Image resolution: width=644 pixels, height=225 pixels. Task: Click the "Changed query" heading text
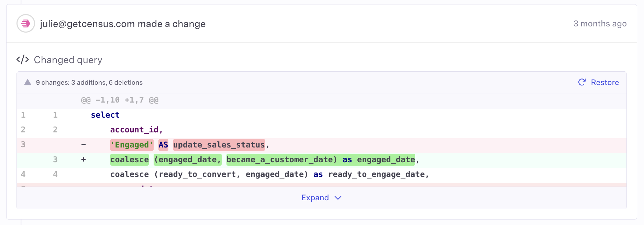point(68,60)
